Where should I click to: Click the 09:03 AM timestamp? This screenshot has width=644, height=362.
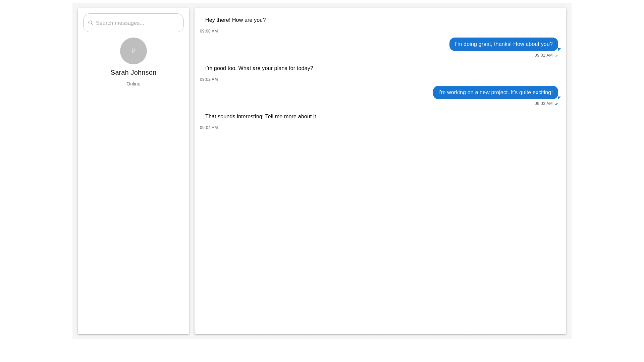point(543,104)
